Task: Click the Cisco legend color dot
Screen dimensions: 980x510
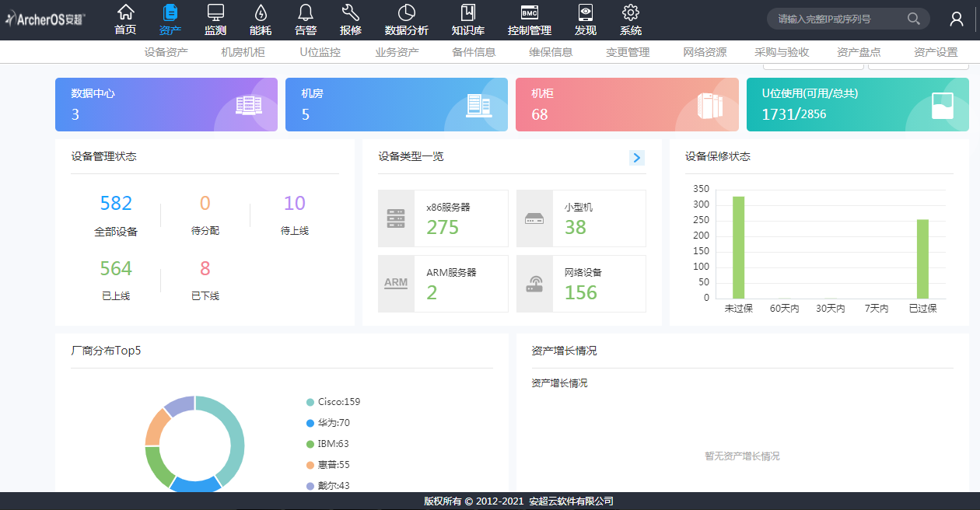Action: (310, 402)
